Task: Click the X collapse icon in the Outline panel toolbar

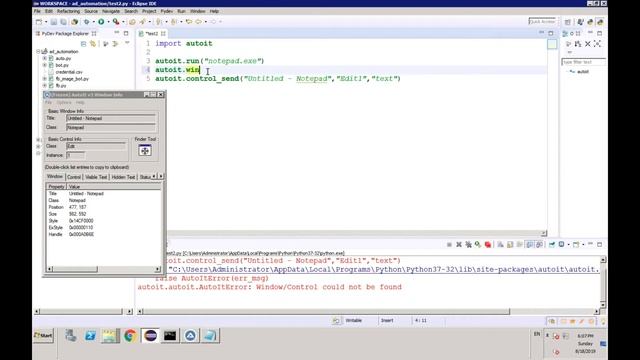Action: (x=588, y=44)
